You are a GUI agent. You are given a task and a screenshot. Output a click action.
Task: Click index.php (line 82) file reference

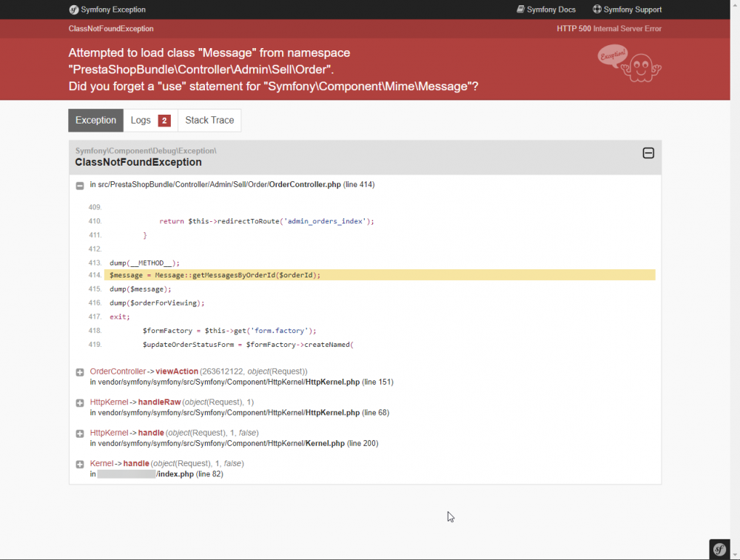(189, 474)
